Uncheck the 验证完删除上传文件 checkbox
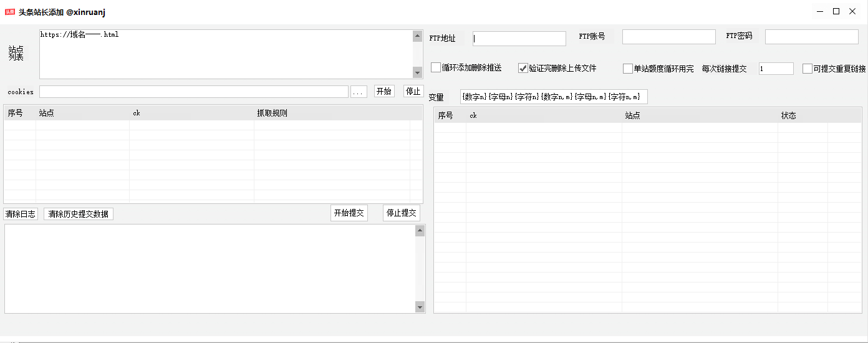 click(523, 68)
